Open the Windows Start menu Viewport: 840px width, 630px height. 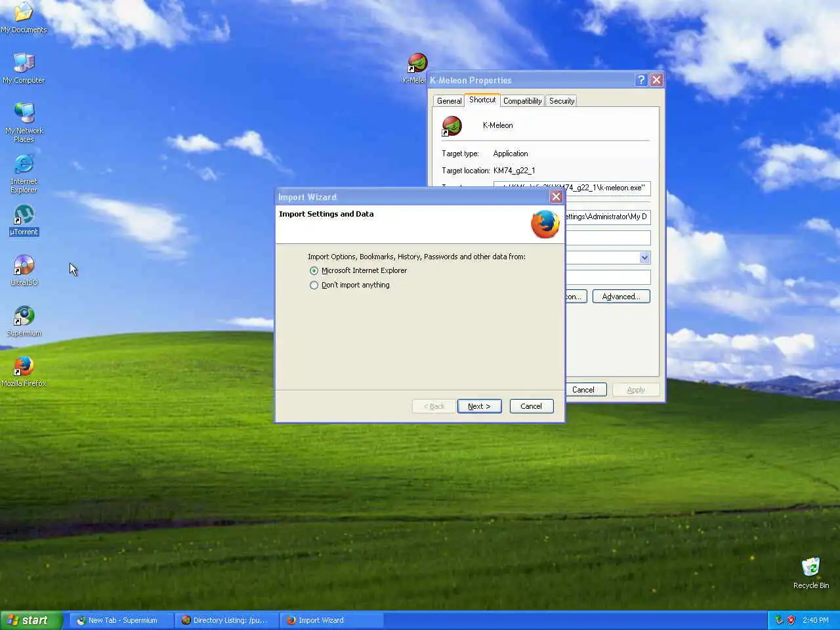point(31,620)
